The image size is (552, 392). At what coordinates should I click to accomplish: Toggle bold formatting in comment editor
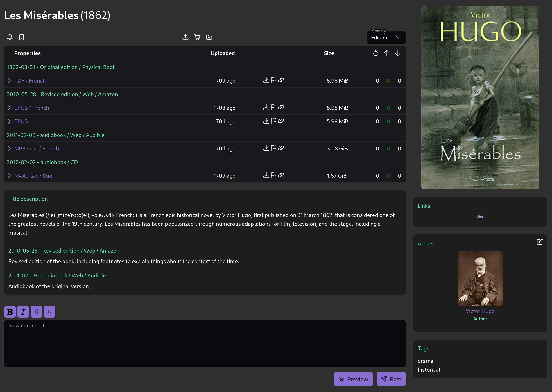coord(10,312)
